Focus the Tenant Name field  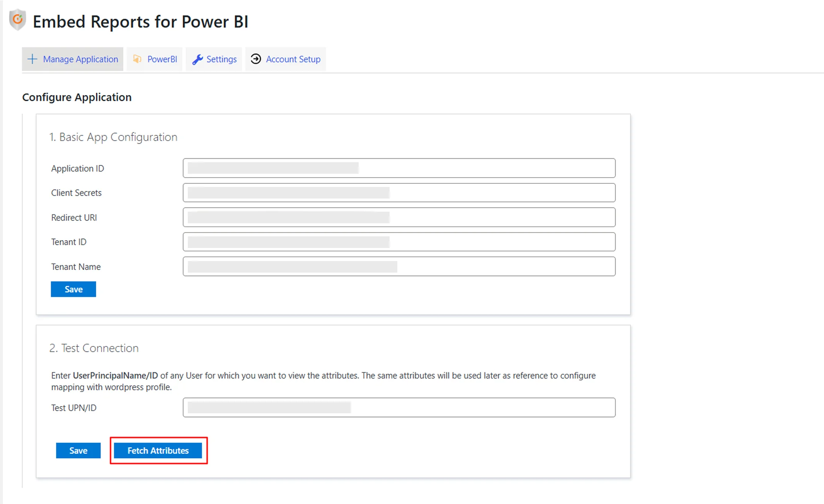point(399,266)
